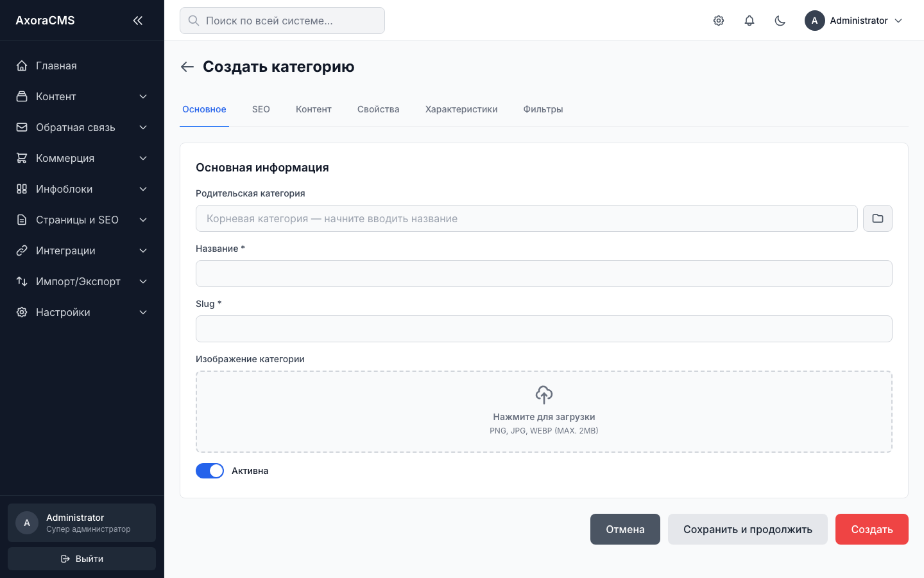Log out with the Выйти button
This screenshot has height=578, width=924.
pyautogui.click(x=81, y=559)
